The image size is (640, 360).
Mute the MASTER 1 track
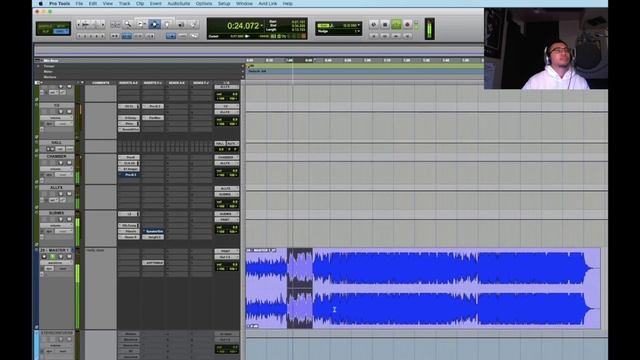69,256
